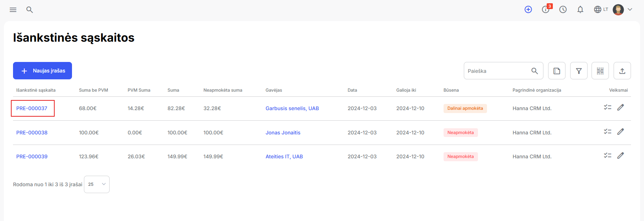Open the info icon with badge 3

point(546,9)
